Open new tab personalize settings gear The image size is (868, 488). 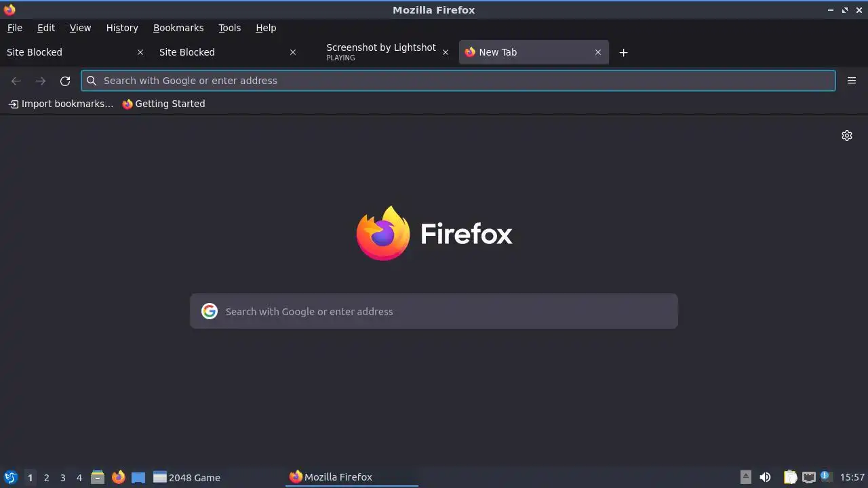click(847, 136)
